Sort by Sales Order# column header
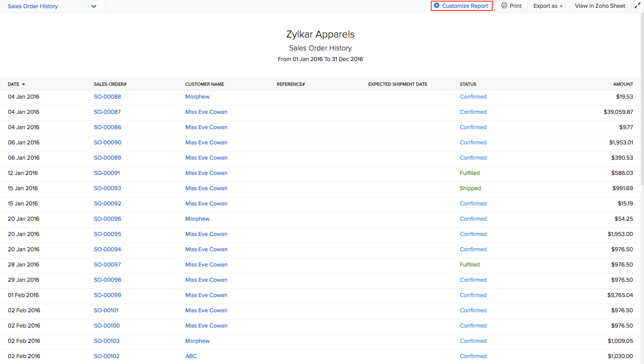 110,84
